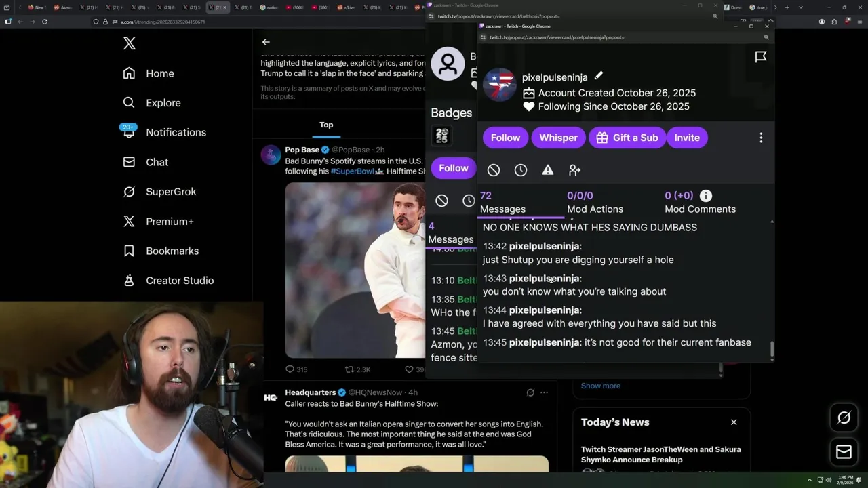This screenshot has height=488, width=868.
Task: Whisper to pixelpulseninja
Action: point(558,138)
